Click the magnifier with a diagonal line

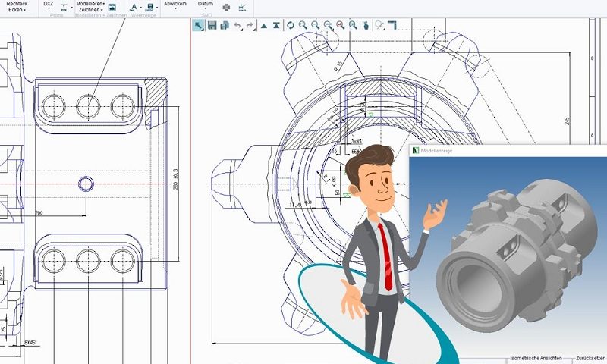click(x=379, y=26)
